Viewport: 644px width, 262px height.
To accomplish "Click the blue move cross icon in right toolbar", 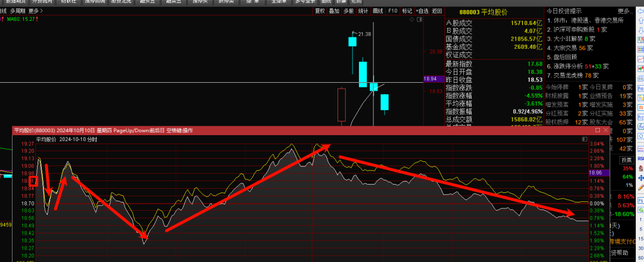I will (x=640, y=178).
